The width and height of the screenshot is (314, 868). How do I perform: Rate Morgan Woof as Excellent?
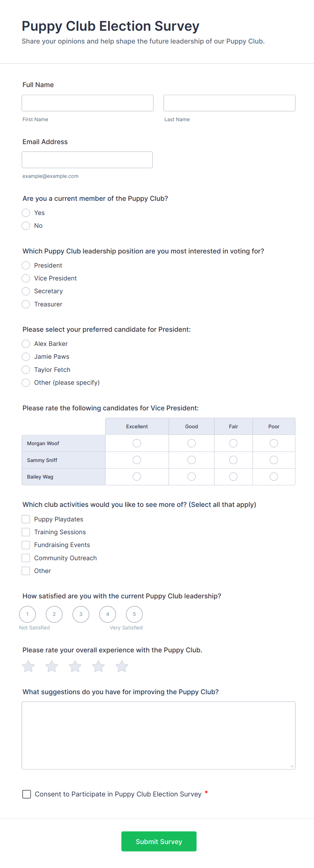[x=137, y=443]
